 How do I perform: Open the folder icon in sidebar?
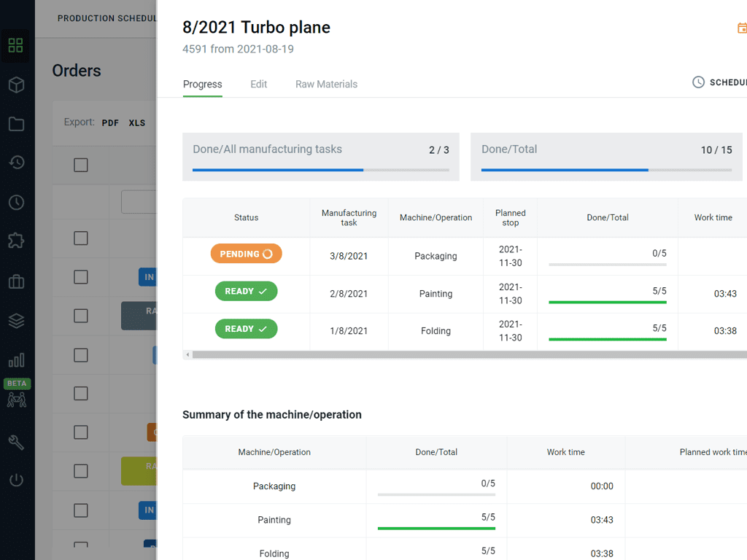pos(16,124)
